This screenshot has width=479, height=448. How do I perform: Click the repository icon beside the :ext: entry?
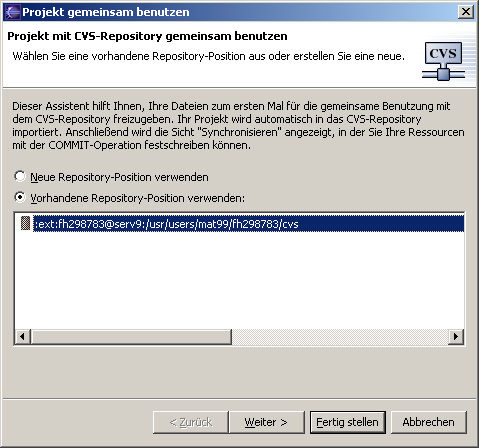pyautogui.click(x=25, y=224)
